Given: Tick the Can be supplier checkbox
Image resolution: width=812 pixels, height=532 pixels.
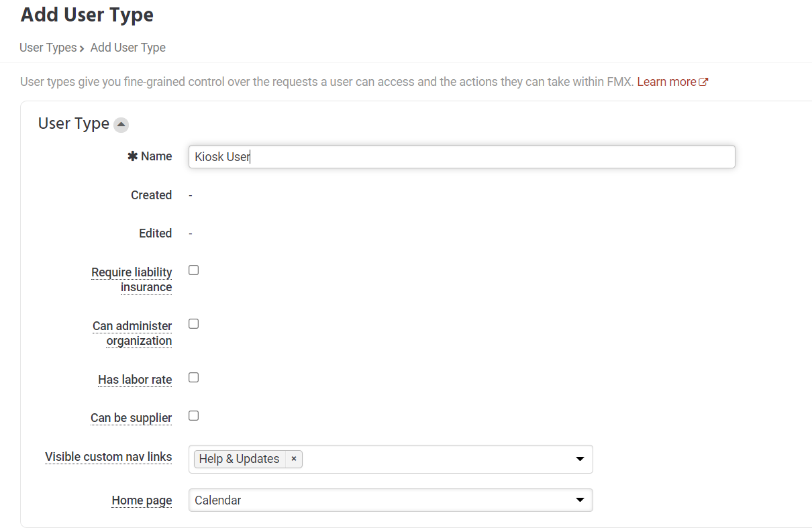Looking at the screenshot, I should pyautogui.click(x=194, y=416).
